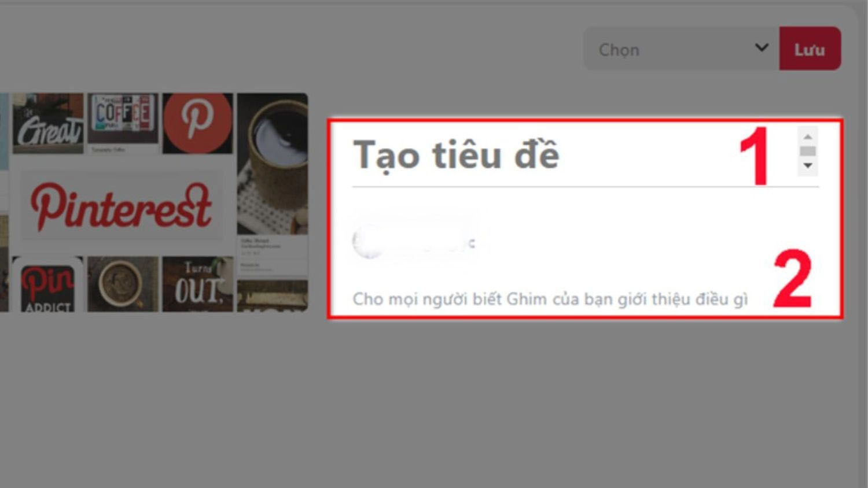Click the Pinterest pin collage image
The width and height of the screenshot is (868, 488).
(x=154, y=202)
